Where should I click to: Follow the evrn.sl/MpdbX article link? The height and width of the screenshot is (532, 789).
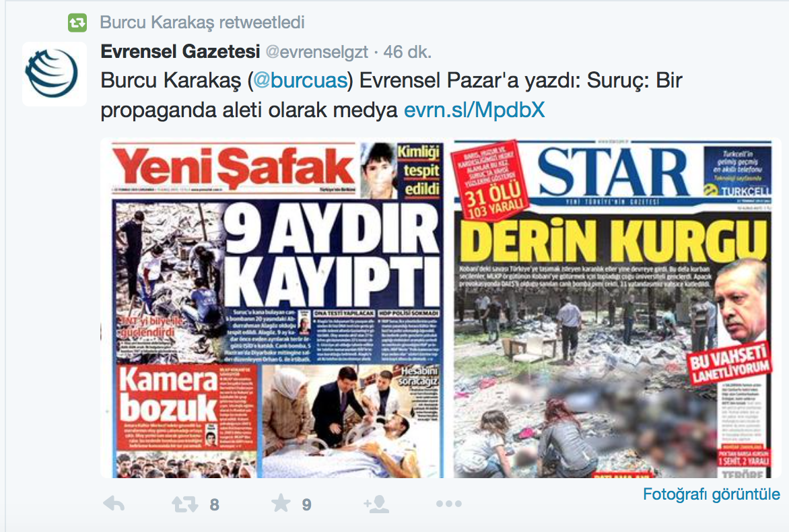475,110
